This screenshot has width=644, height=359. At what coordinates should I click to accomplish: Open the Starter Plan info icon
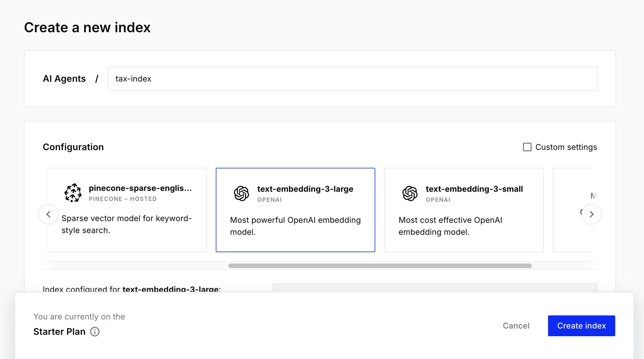[95, 332]
